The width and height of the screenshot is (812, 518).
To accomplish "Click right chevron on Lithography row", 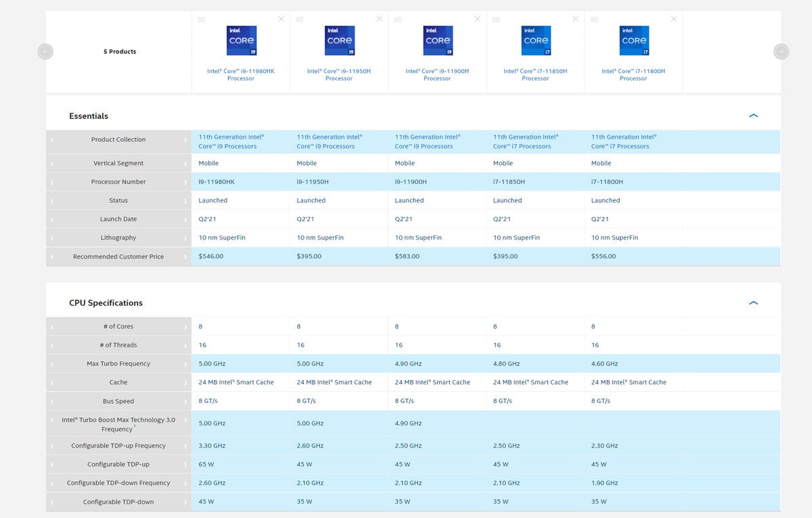I will (x=185, y=238).
